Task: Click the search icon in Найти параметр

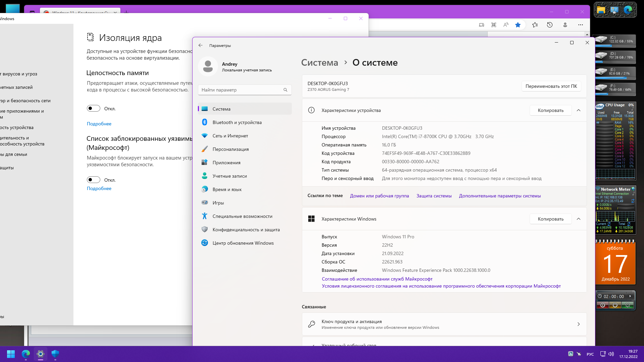Action: click(x=285, y=90)
